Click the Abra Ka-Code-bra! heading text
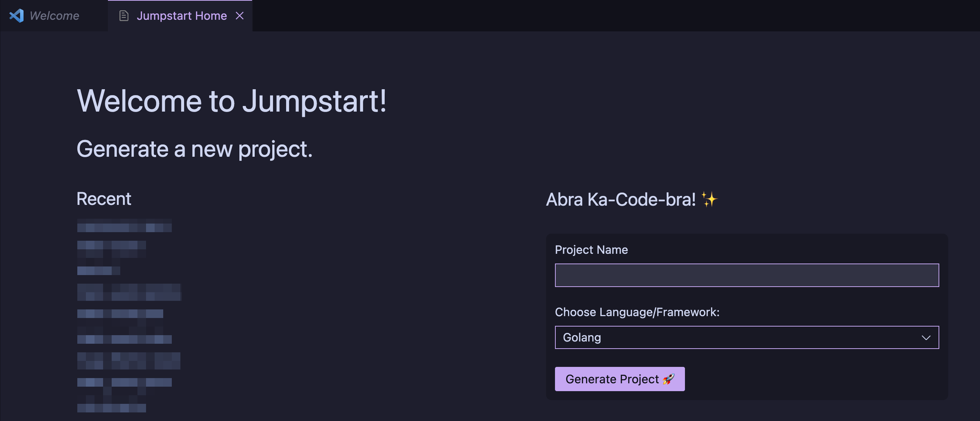 pos(620,199)
